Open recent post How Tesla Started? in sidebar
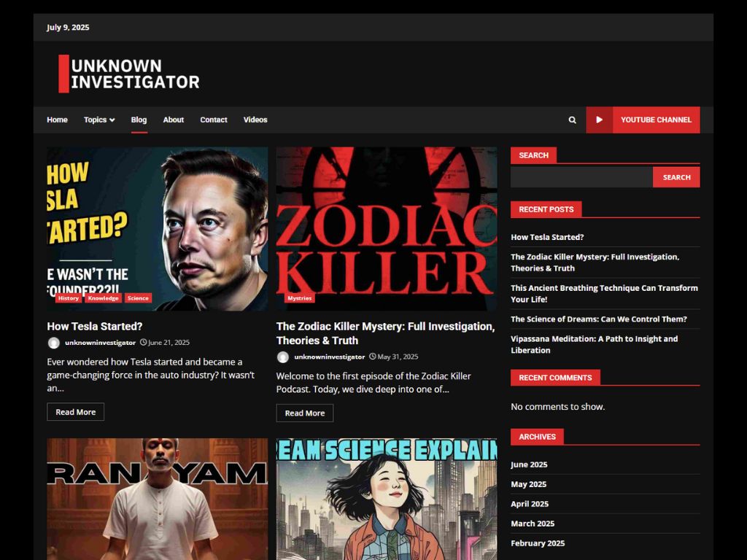This screenshot has height=560, width=747. pos(547,237)
